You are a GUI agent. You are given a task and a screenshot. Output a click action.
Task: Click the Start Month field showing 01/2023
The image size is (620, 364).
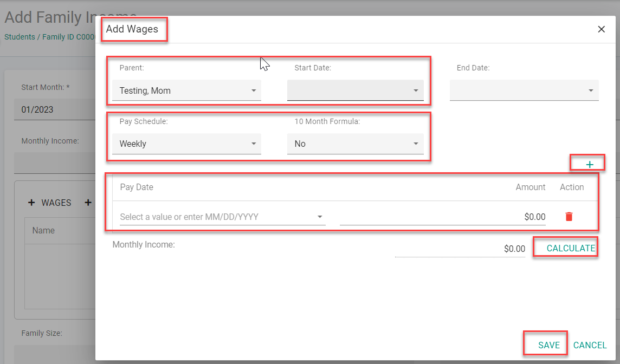[54, 109]
